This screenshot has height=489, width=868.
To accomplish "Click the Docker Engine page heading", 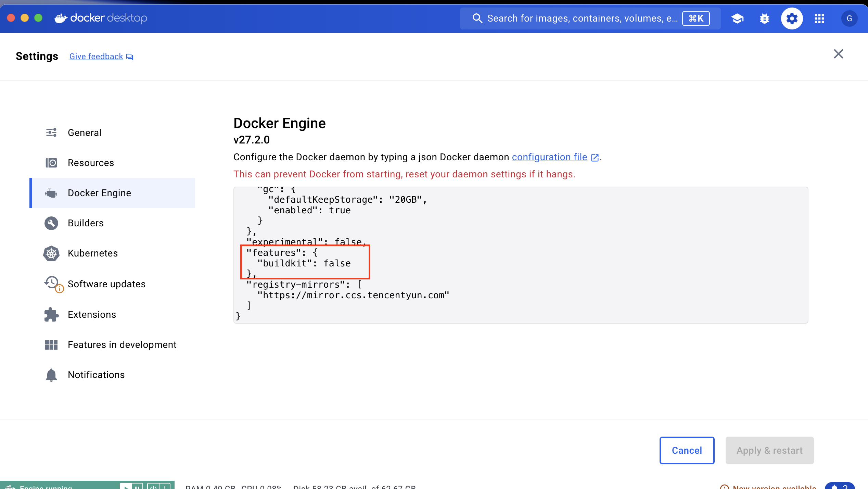I will (280, 123).
